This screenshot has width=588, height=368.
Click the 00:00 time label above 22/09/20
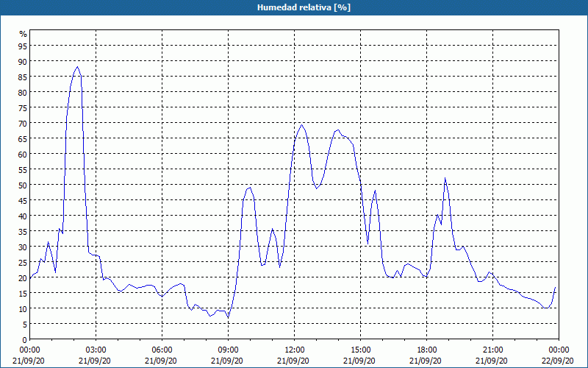click(x=559, y=350)
